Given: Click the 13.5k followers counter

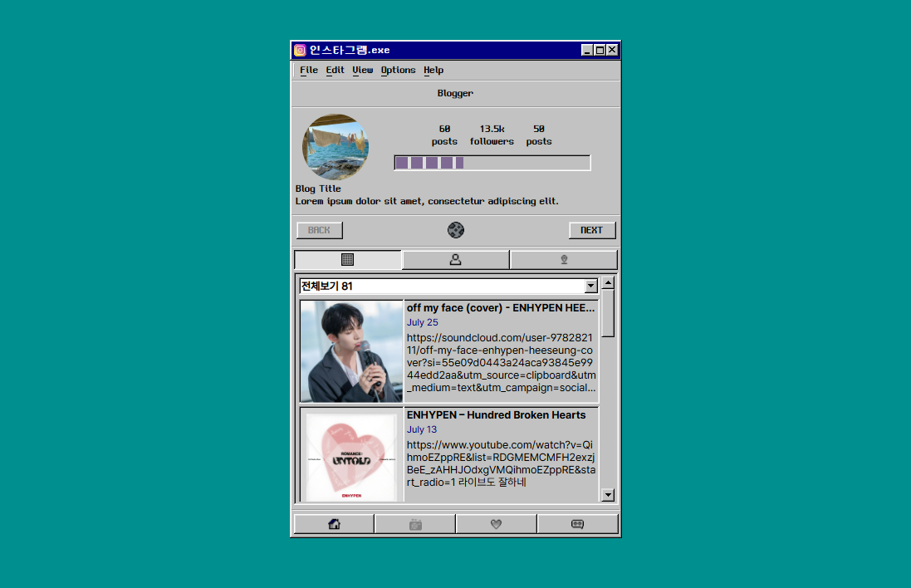Looking at the screenshot, I should pyautogui.click(x=492, y=135).
